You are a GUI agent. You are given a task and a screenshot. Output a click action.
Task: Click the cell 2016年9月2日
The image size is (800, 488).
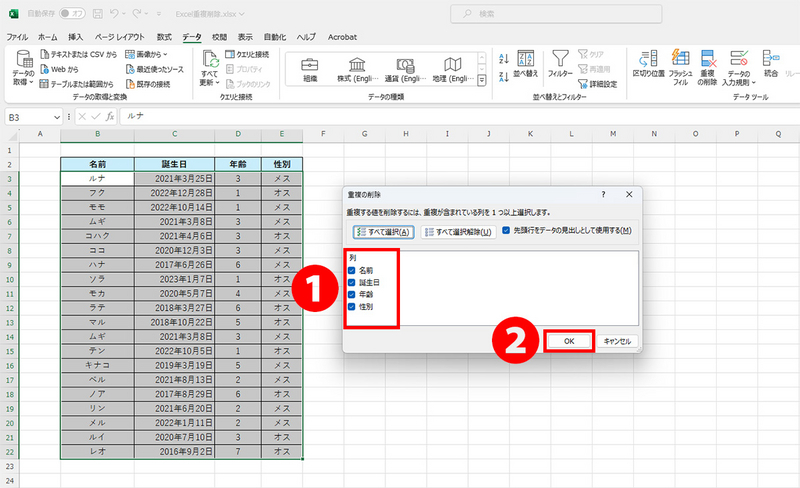[x=174, y=451]
